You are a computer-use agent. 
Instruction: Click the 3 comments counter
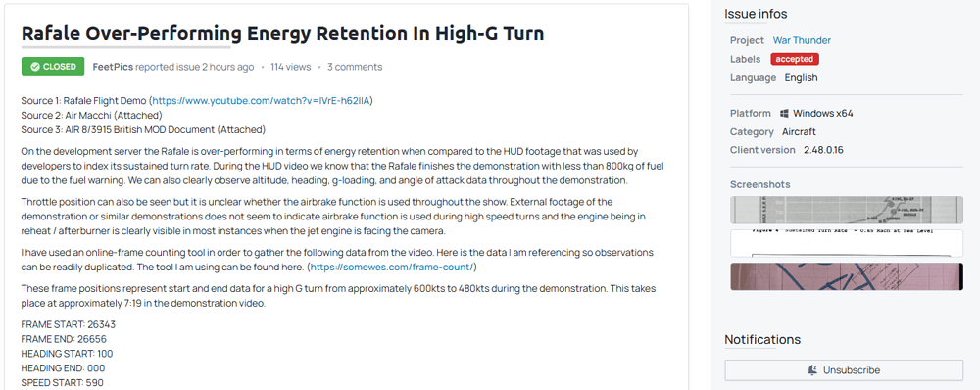(x=355, y=67)
